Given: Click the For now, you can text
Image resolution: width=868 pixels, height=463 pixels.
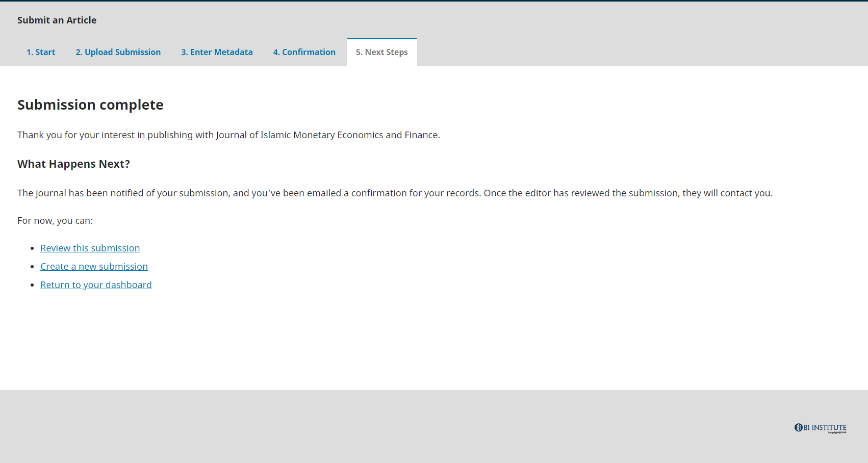Looking at the screenshot, I should [x=55, y=221].
